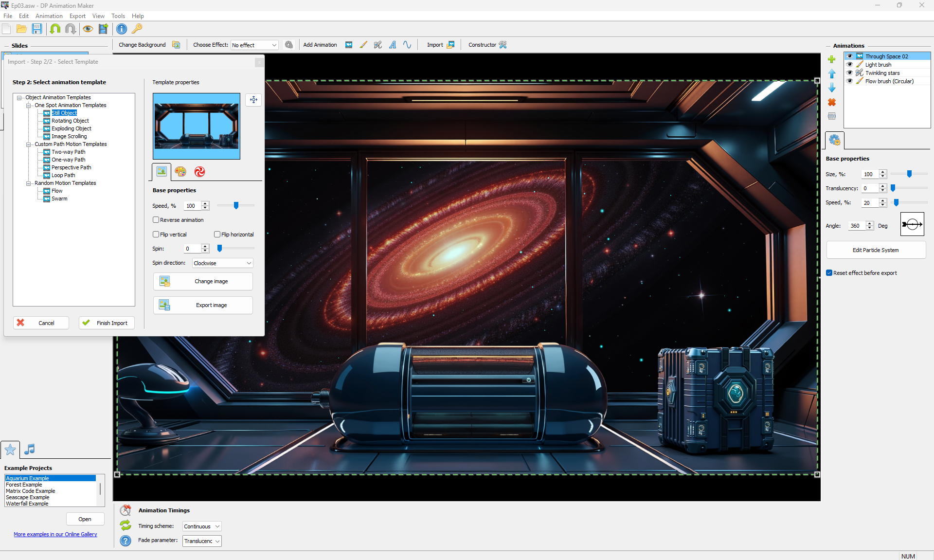Viewport: 934px width, 560px height.
Task: Open the Choose Effect dropdown
Action: tap(254, 45)
